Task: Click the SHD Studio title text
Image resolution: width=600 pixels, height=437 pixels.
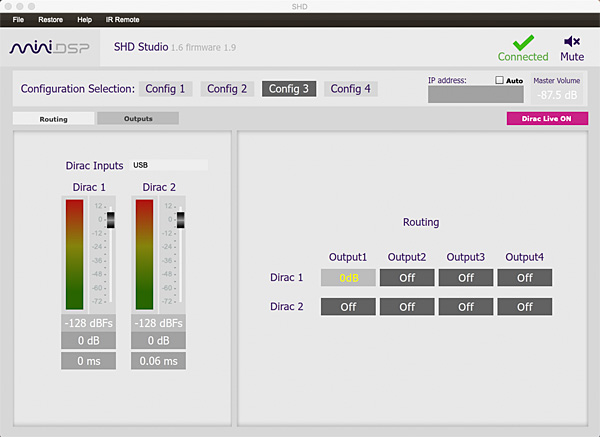Action: (x=141, y=47)
